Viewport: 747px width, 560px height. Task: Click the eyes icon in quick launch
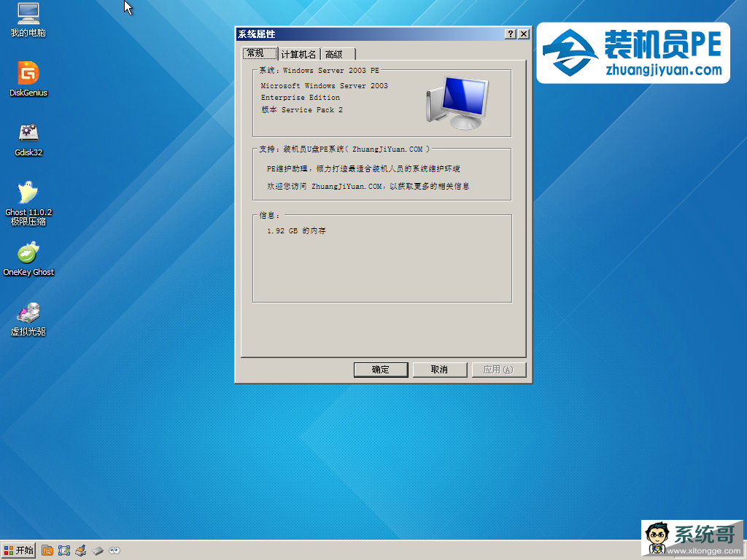click(115, 551)
